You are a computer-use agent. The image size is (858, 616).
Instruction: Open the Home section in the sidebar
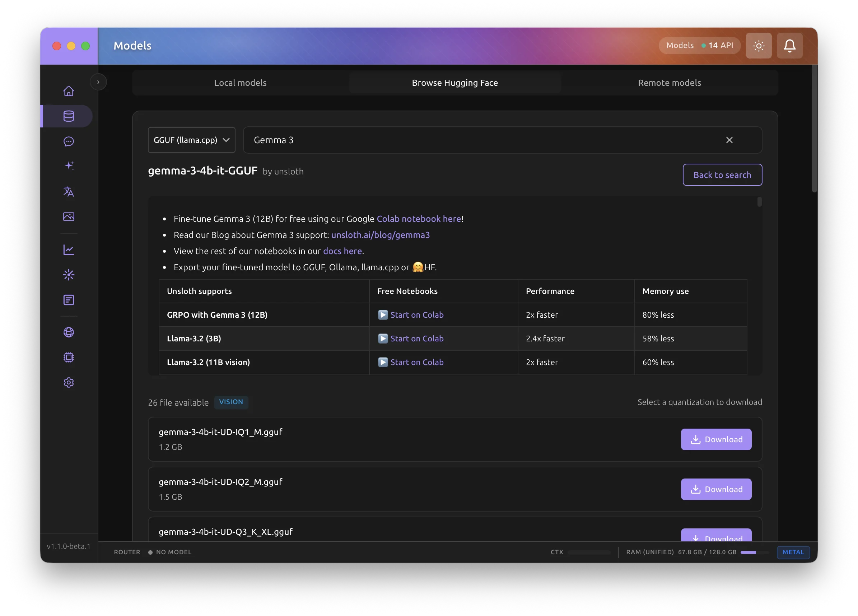pos(69,91)
